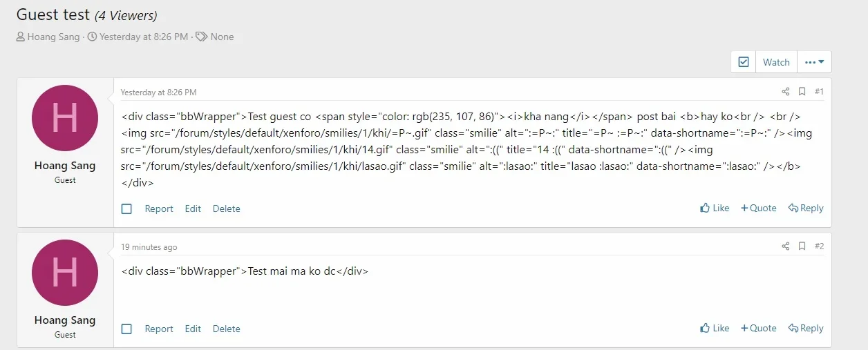Delete the first post
The height and width of the screenshot is (350, 868).
tap(226, 208)
